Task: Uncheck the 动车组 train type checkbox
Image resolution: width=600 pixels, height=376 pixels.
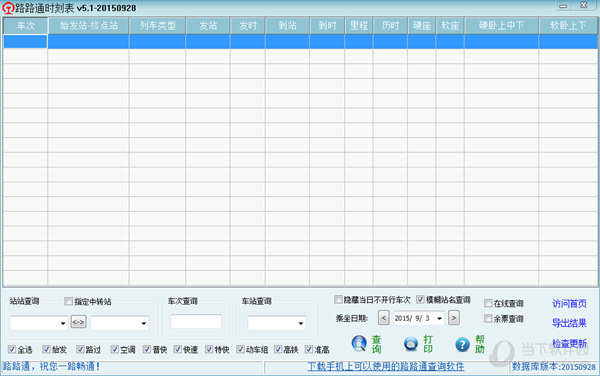Action: [240, 349]
